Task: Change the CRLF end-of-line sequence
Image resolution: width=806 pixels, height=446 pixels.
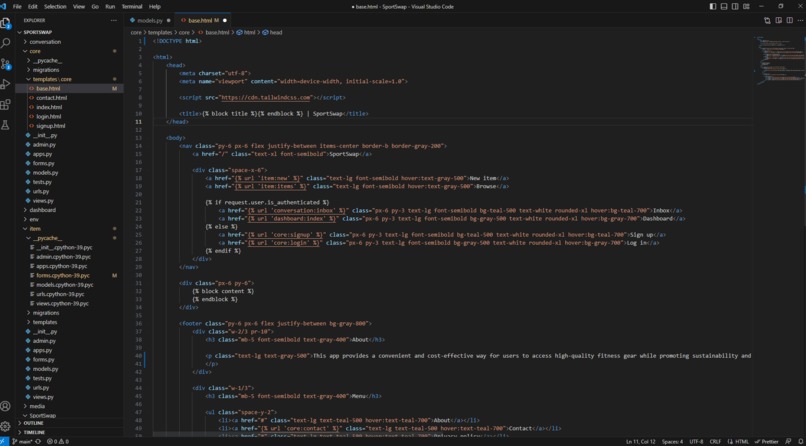Action: pos(715,441)
